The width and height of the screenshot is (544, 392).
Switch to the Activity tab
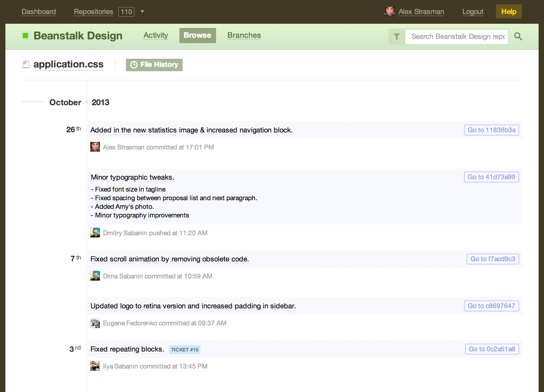click(156, 35)
